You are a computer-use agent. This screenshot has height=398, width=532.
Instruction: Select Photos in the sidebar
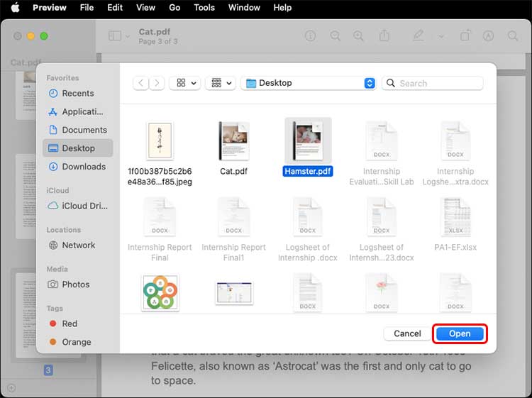(x=78, y=284)
